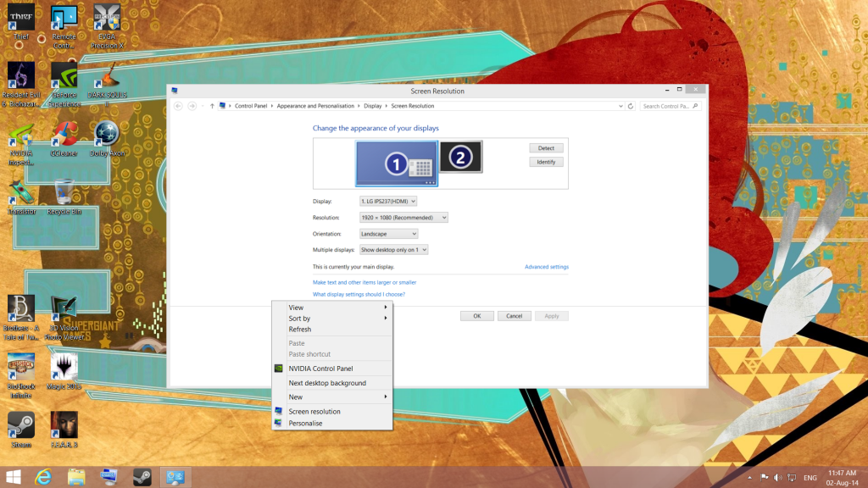Open NVIDIA Inspector desktop icon
Image resolution: width=868 pixels, height=488 pixels.
click(x=21, y=142)
